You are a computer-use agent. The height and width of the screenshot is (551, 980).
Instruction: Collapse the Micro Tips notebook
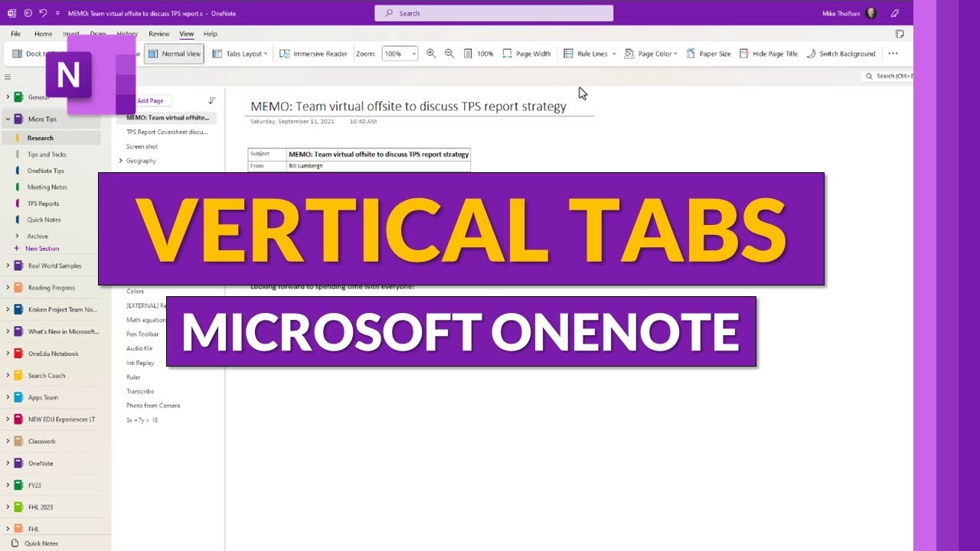click(x=8, y=119)
